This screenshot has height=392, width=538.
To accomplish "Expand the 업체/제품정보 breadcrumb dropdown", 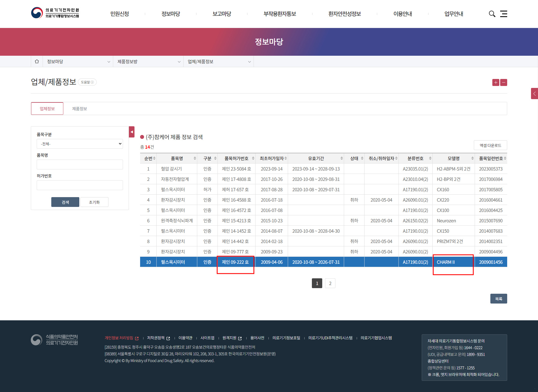I will pyautogui.click(x=219, y=61).
